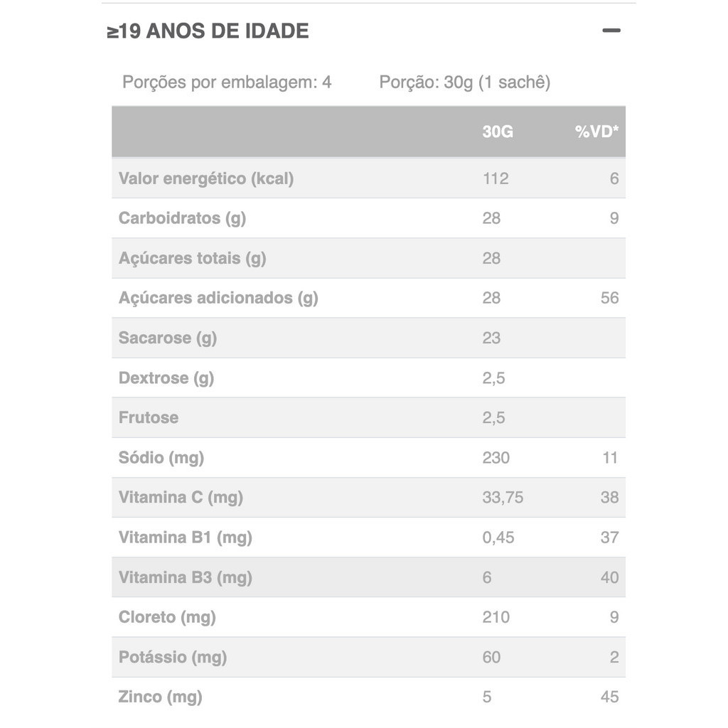Click the Porção: 30g (1 sachê) text
728x728 pixels.
(465, 82)
